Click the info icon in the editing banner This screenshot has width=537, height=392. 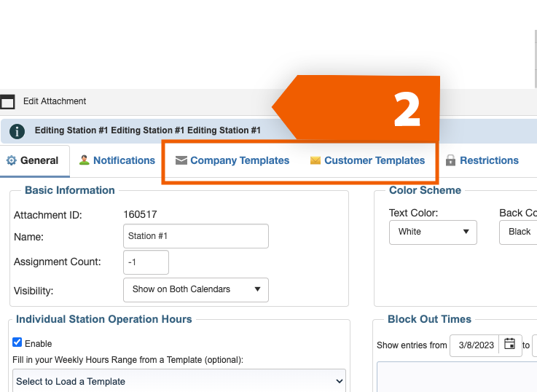[x=17, y=131]
